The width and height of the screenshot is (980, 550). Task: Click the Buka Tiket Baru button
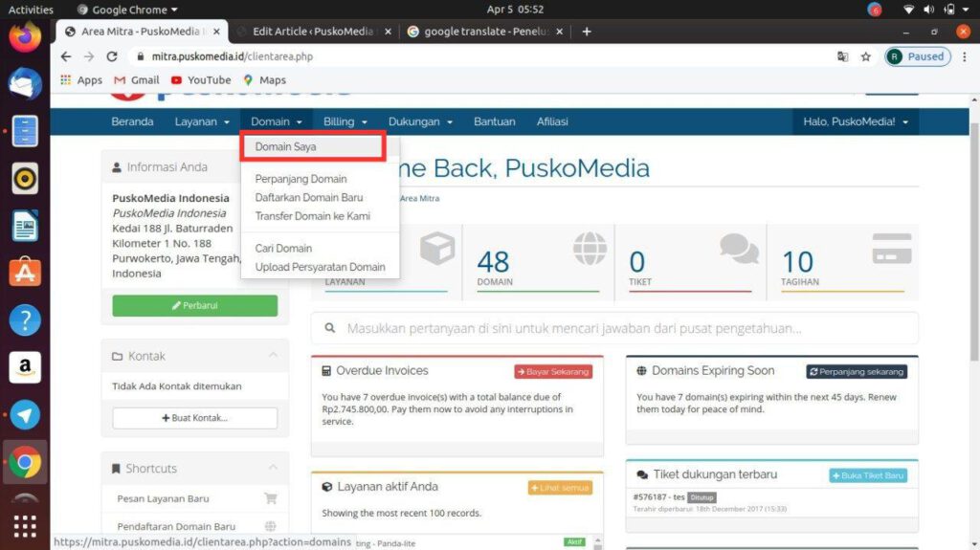(868, 475)
